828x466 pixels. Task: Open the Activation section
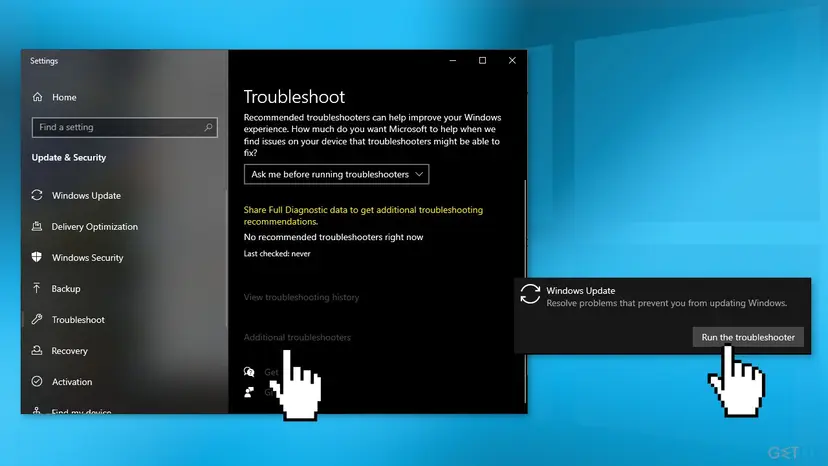[72, 381]
